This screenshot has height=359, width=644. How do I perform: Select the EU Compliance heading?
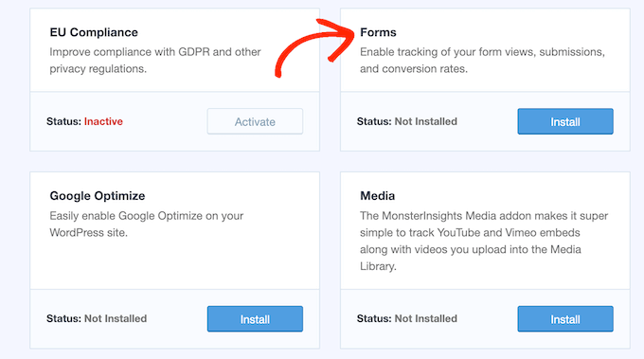point(94,32)
